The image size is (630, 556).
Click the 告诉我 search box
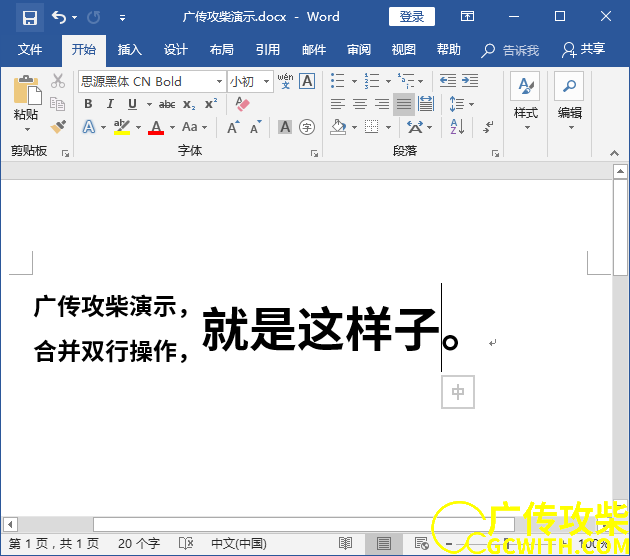(511, 50)
